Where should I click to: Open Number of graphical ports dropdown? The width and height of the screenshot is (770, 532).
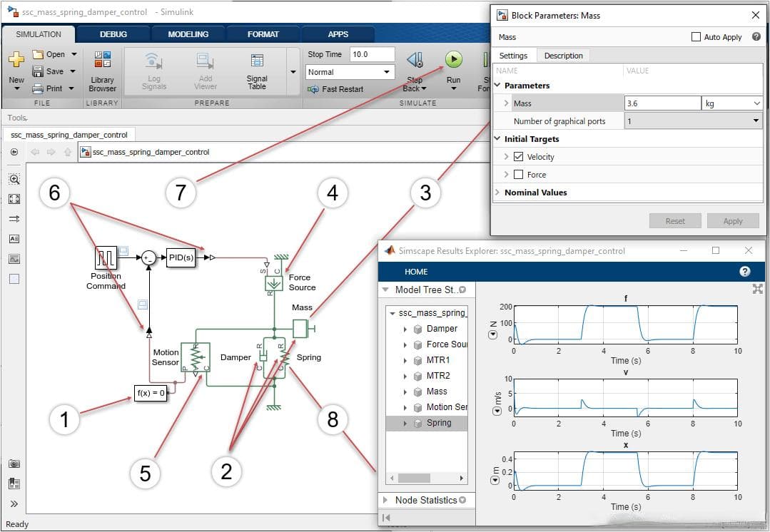click(x=694, y=121)
